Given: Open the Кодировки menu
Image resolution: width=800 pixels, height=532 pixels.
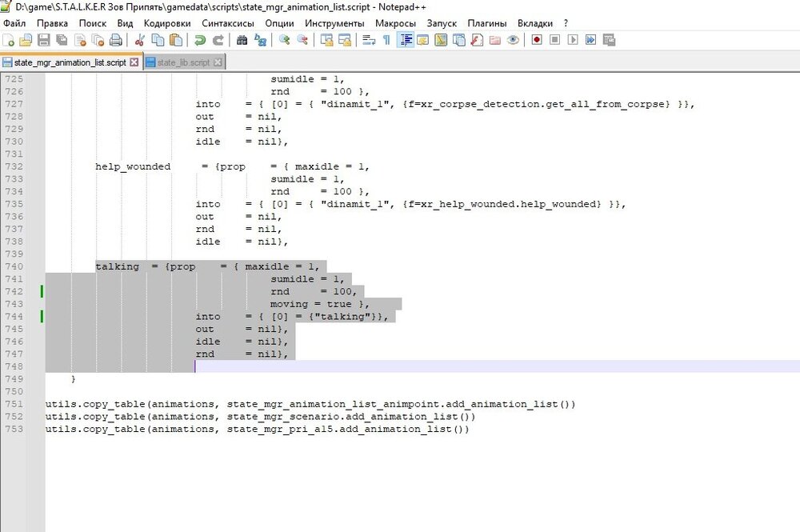Looking at the screenshot, I should coord(169,23).
